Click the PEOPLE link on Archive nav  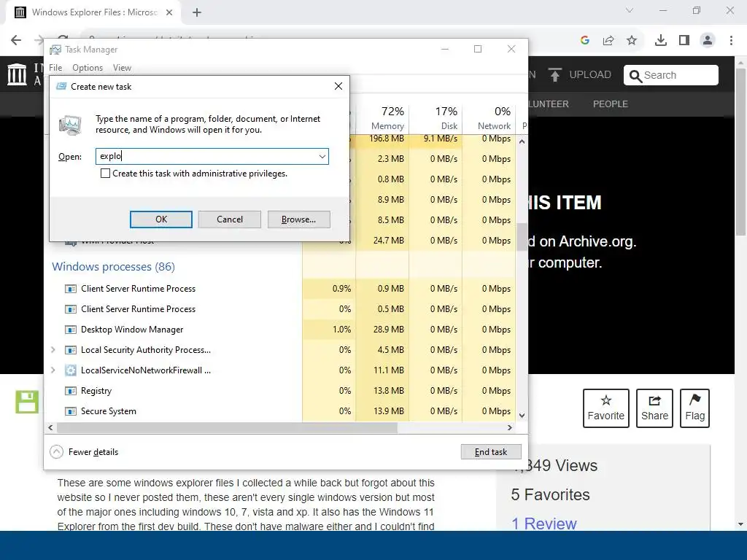coord(611,104)
